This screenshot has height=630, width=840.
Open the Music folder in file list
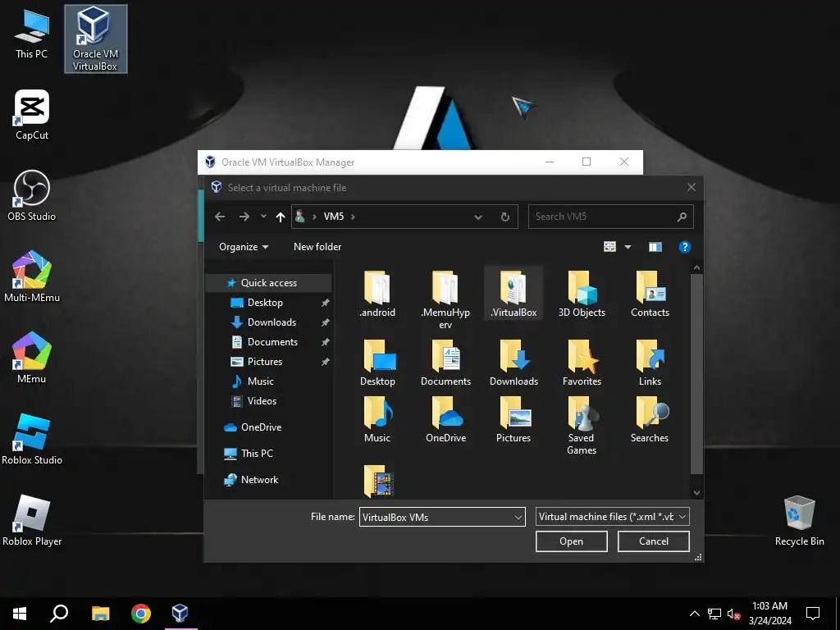tap(377, 419)
